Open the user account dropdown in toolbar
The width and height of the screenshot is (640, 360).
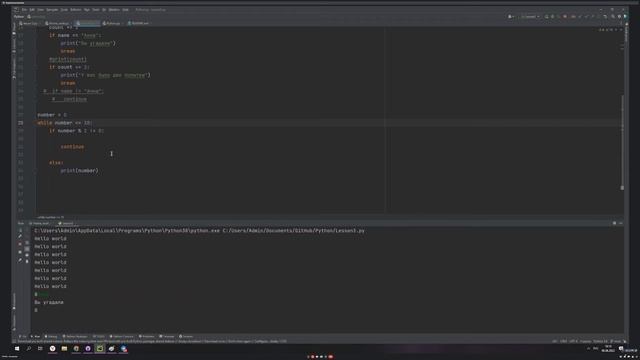pyautogui.click(x=510, y=17)
